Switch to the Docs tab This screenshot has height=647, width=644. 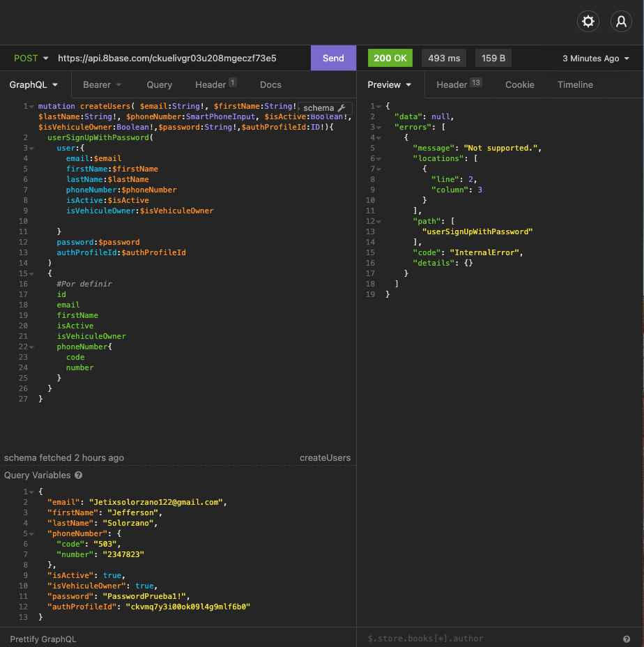click(270, 85)
